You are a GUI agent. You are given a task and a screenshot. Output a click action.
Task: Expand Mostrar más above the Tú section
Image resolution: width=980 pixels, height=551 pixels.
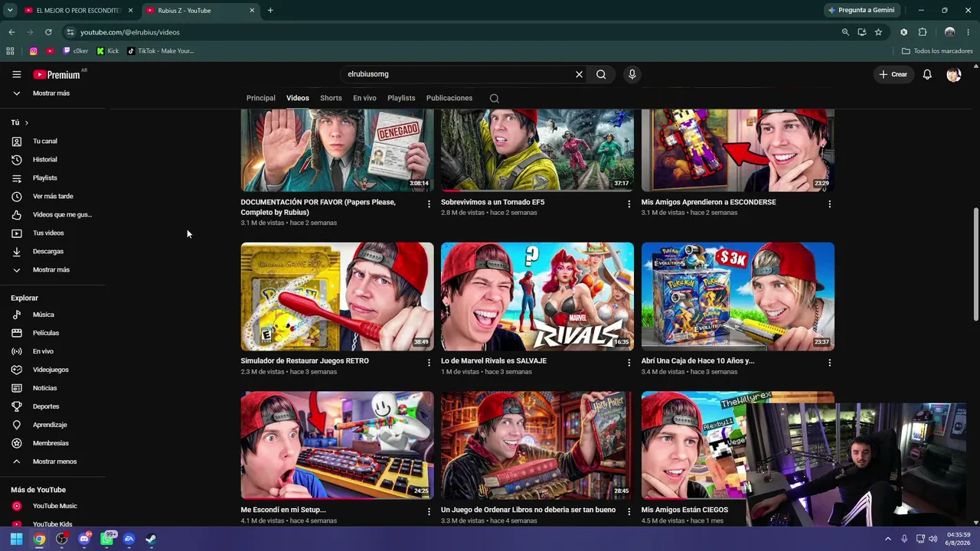(x=52, y=93)
